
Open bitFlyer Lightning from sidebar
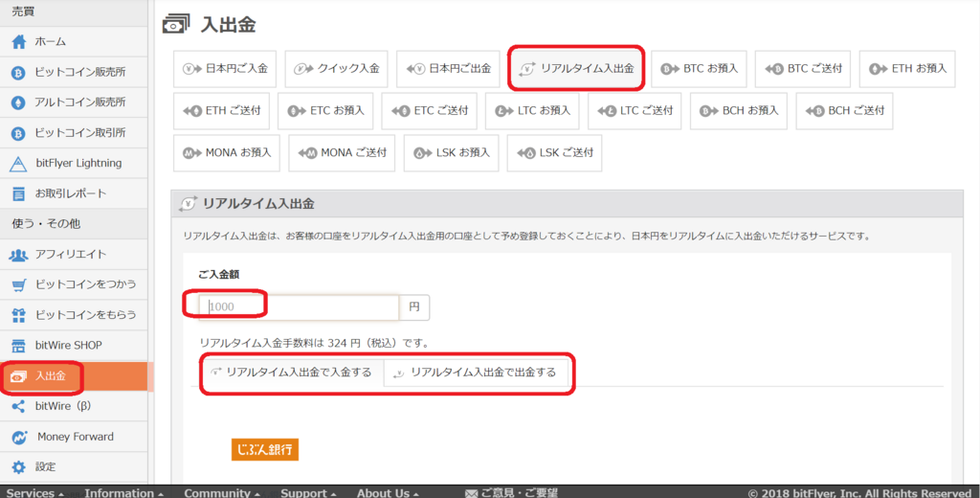tap(73, 164)
